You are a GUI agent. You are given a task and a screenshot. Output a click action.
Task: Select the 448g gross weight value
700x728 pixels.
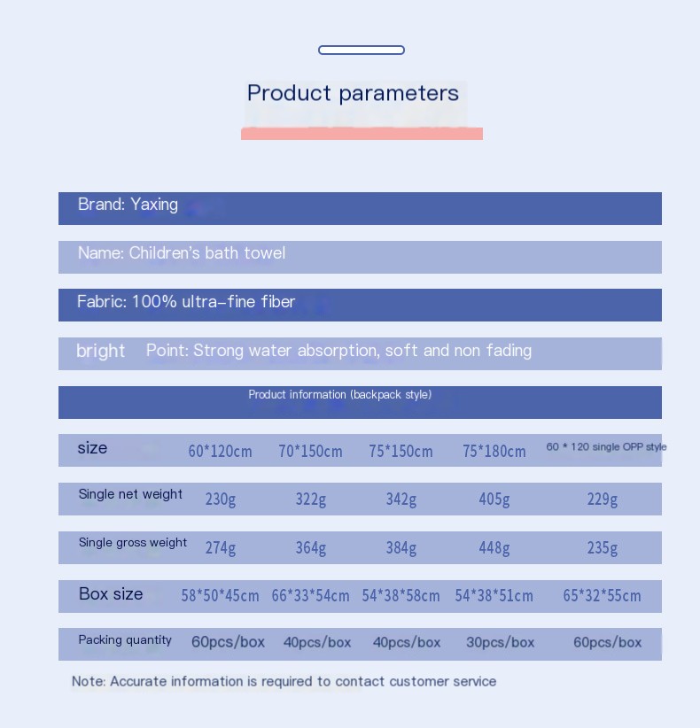[x=494, y=548]
